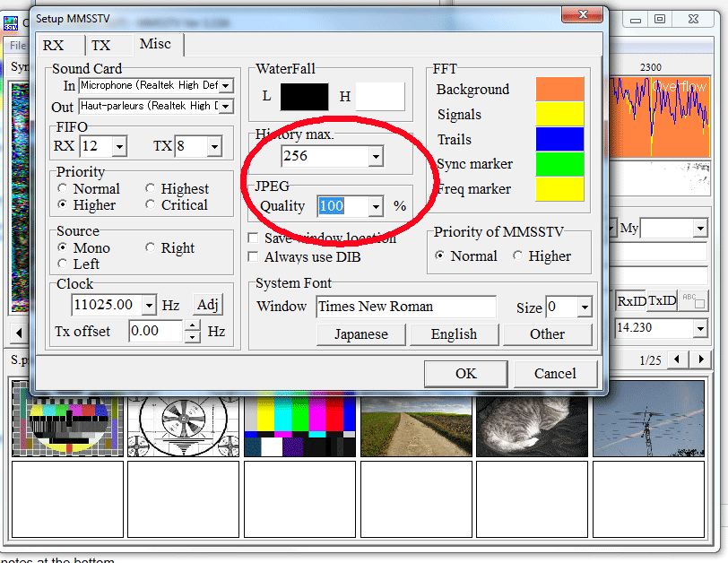The image size is (728, 563).
Task: Select Highest priority radio button
Action: [x=150, y=188]
